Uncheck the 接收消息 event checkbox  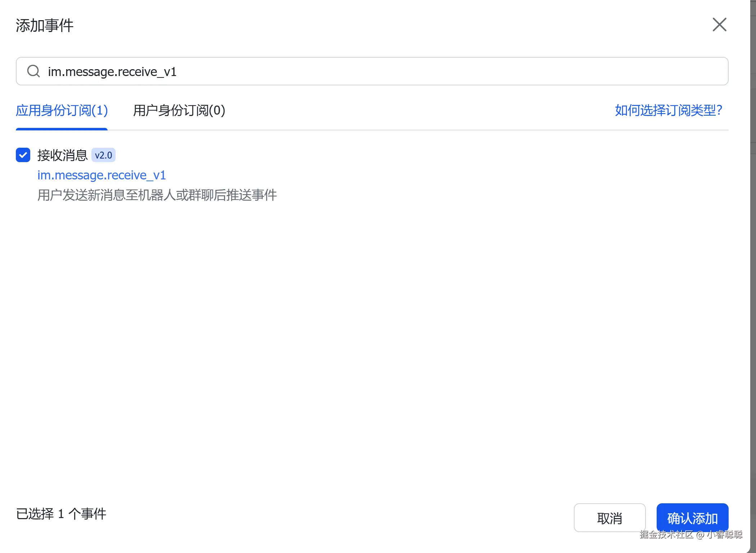(23, 155)
